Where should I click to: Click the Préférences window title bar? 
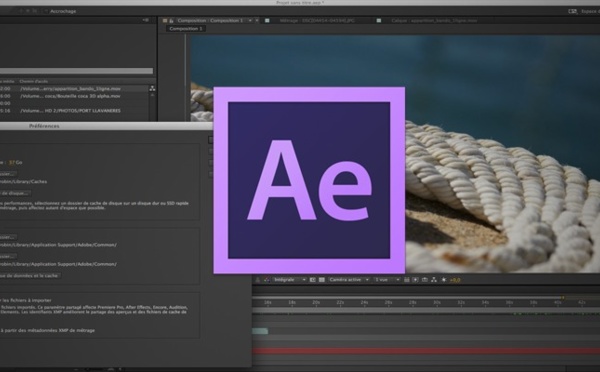click(x=106, y=126)
